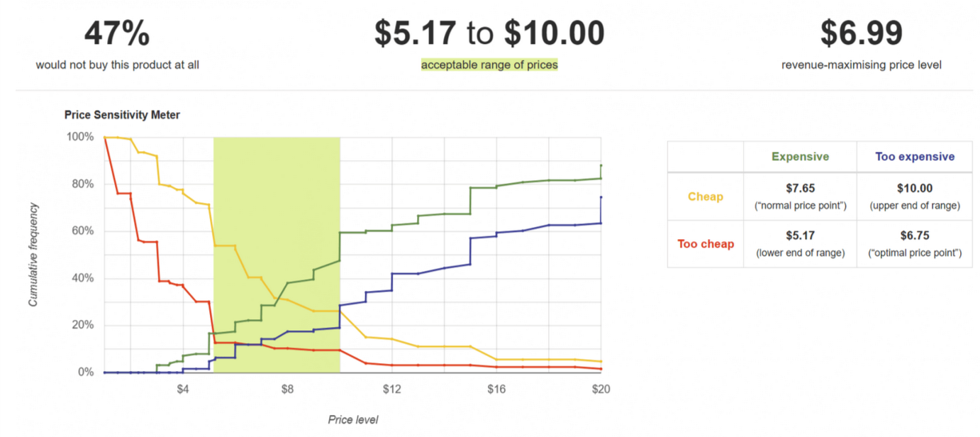Click the $8 tick on the price axis

coord(287,389)
